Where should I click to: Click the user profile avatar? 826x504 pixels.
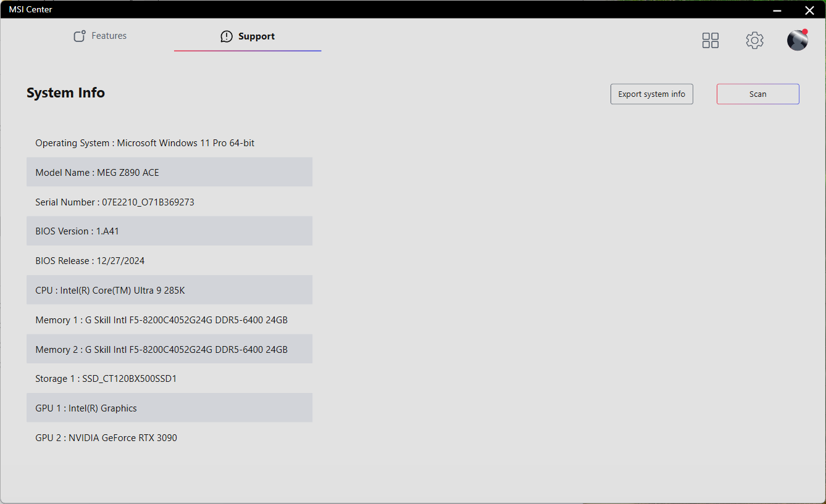(x=797, y=40)
